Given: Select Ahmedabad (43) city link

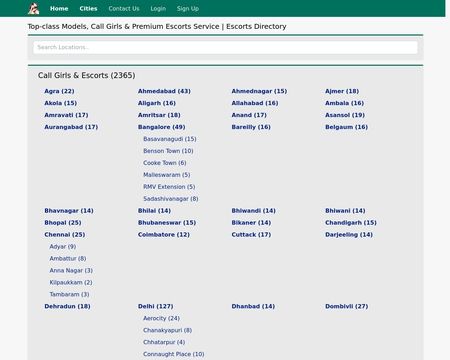Looking at the screenshot, I should tap(164, 91).
